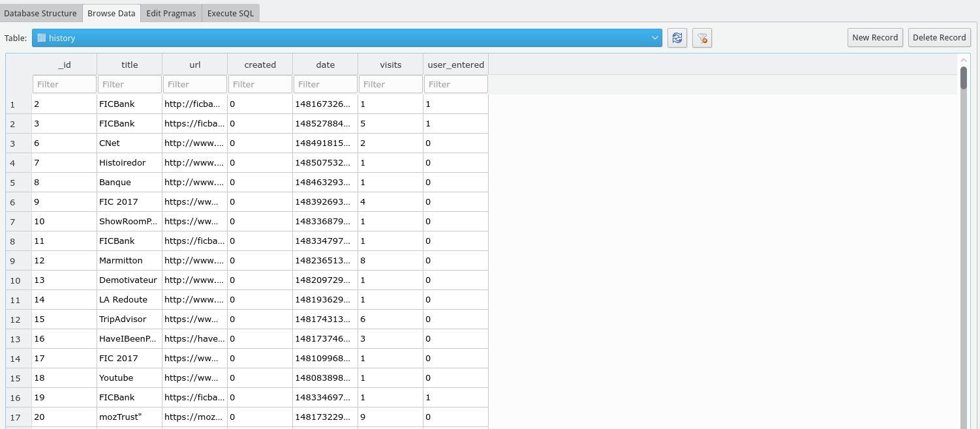The image size is (980, 429).
Task: Select the visits value 8 for Marmitton
Action: 391,261
